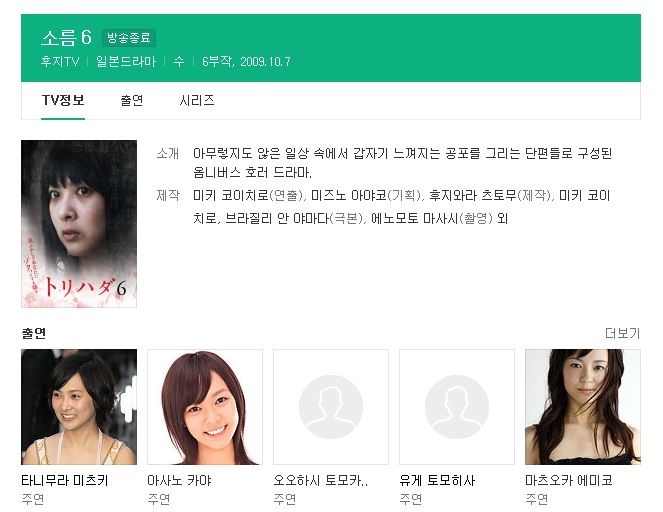Open the TV정보 tab
Viewport: 663px width, 512px height.
(63, 100)
